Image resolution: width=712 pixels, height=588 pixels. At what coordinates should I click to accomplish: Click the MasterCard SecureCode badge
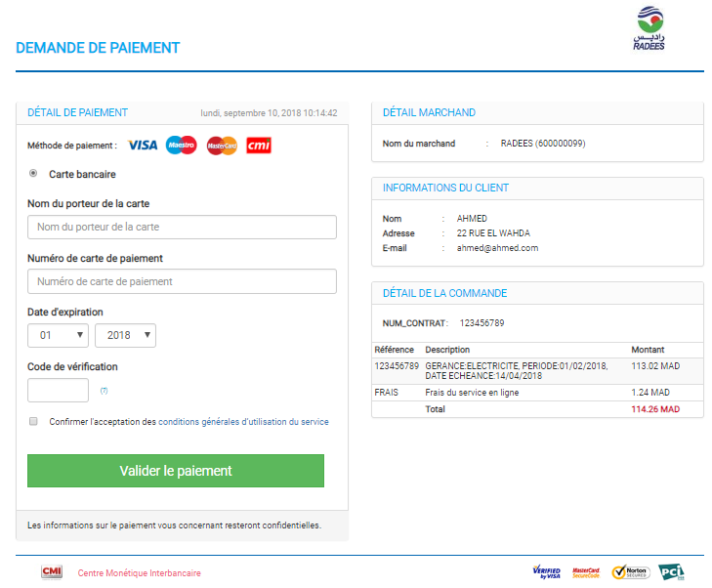click(586, 572)
